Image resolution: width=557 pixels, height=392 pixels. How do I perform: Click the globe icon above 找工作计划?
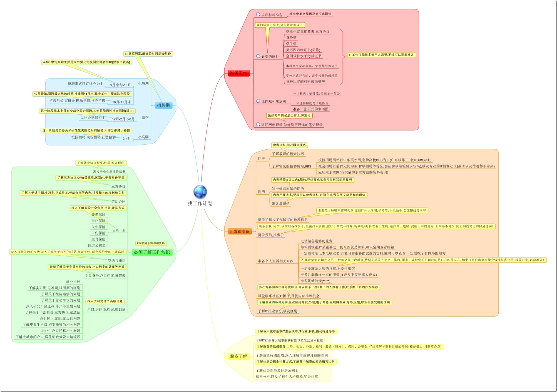tap(200, 192)
